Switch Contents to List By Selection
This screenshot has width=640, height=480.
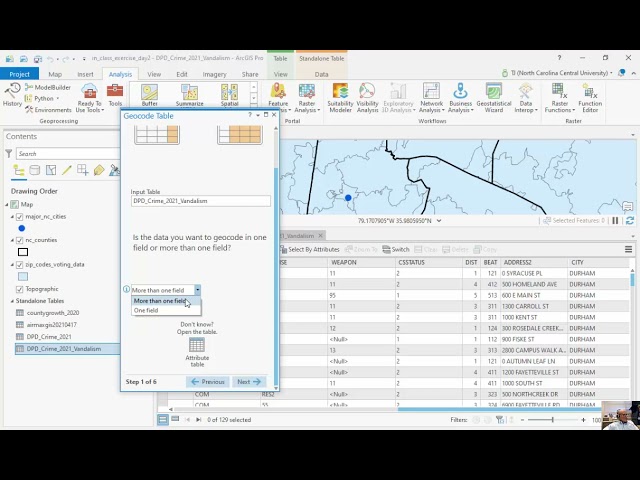[x=51, y=170]
